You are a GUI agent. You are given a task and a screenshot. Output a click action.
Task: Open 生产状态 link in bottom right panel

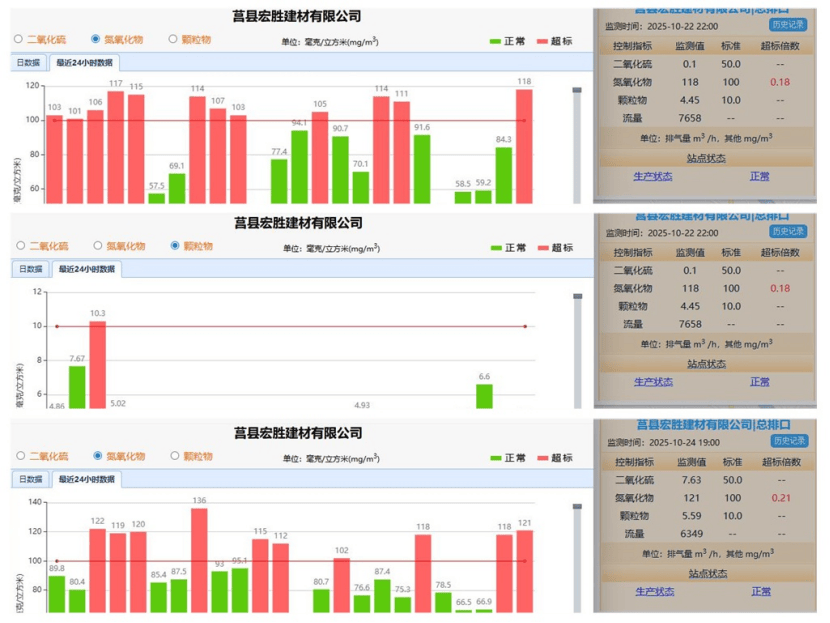point(653,592)
